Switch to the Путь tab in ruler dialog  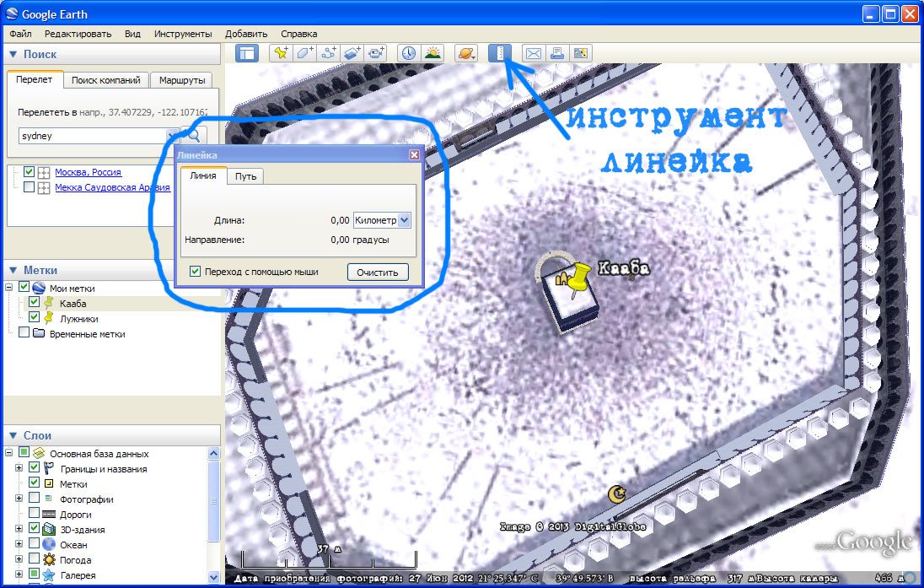245,176
